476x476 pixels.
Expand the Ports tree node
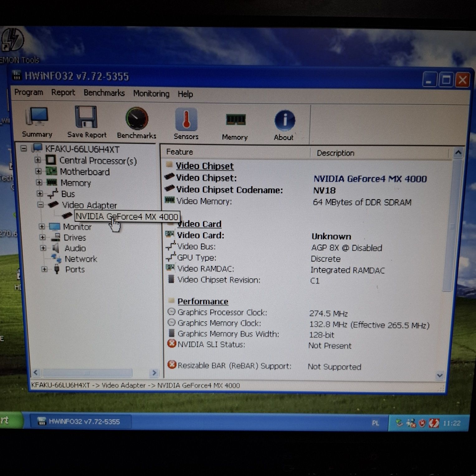(45, 269)
